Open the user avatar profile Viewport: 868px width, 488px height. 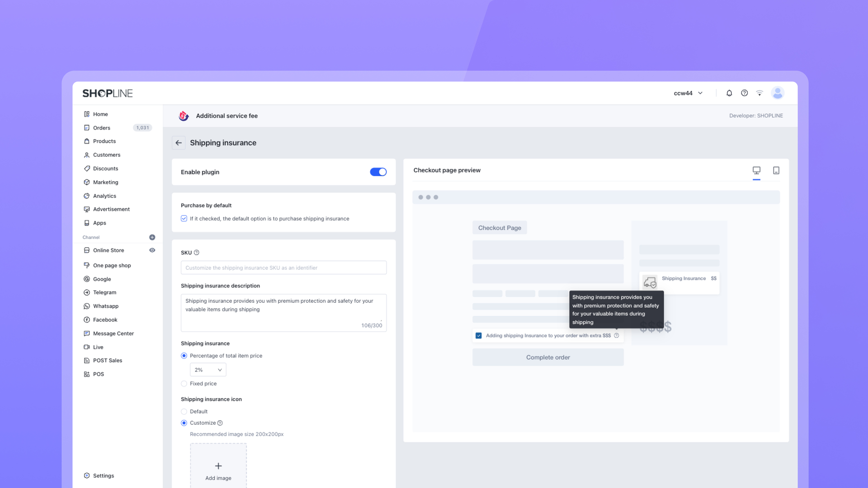[x=778, y=93]
